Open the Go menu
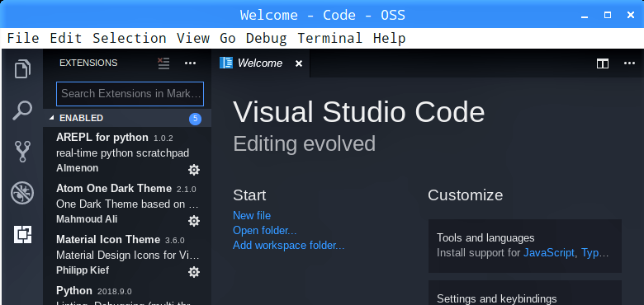Viewport: 644px width, 305px height. (x=228, y=38)
